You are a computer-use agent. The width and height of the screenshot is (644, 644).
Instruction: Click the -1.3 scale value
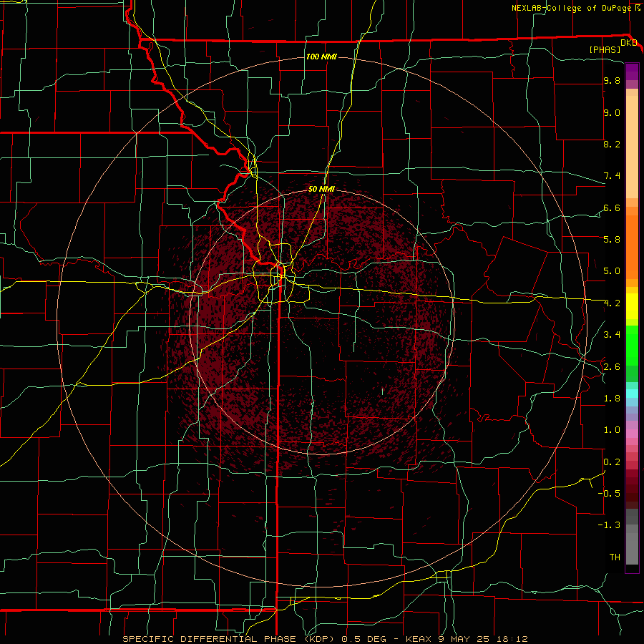(x=609, y=525)
